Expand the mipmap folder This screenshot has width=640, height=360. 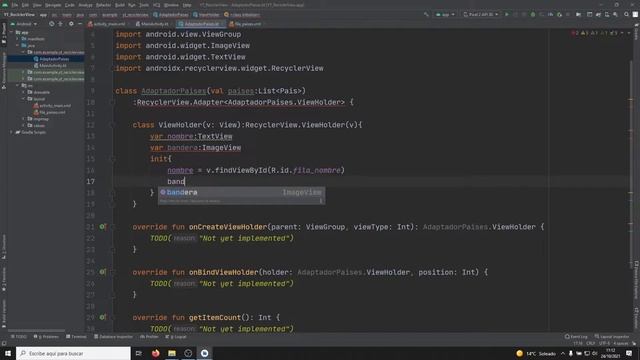point(24,119)
